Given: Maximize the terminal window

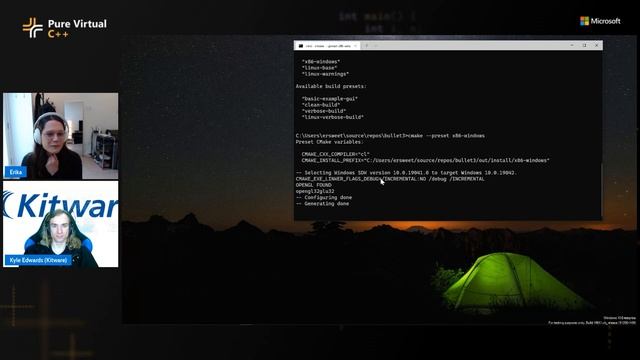Looking at the screenshot, I should tap(584, 45).
